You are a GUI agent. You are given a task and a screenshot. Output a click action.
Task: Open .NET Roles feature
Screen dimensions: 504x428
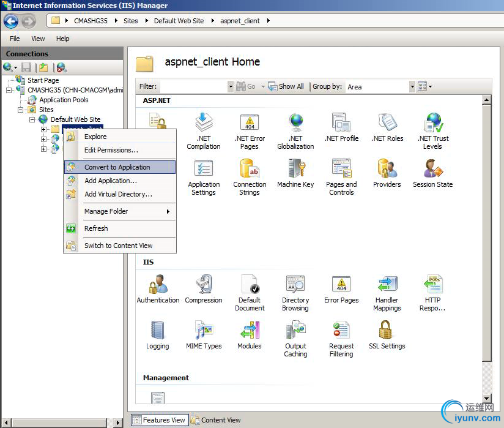387,127
